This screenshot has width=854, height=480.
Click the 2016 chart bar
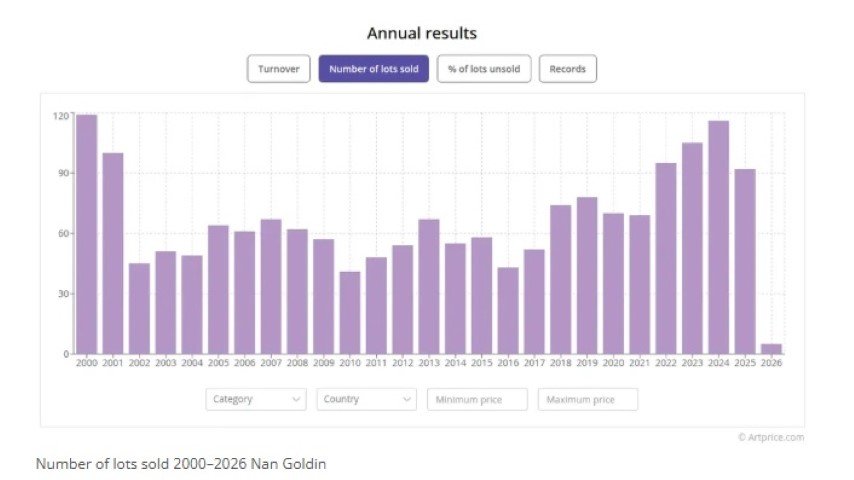pos(508,311)
